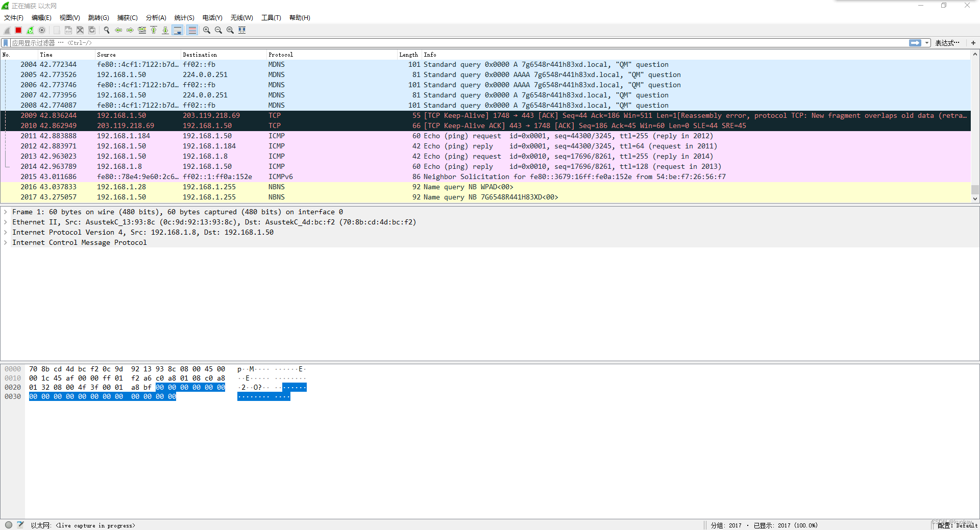This screenshot has height=530, width=980.
Task: Open capture options gear icon
Action: pos(42,30)
